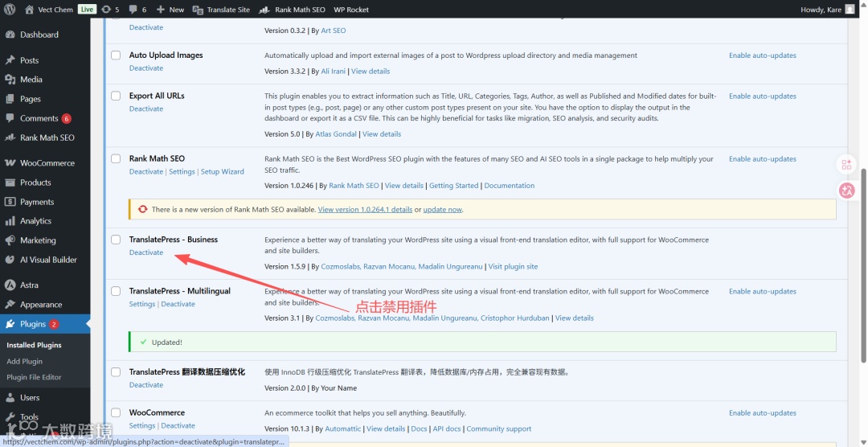
Task: Deactivate the Export All URLs plugin
Action: point(146,109)
